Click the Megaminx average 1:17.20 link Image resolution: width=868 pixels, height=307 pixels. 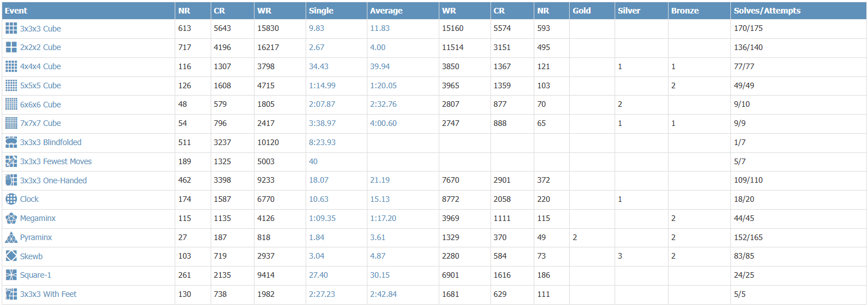(383, 218)
